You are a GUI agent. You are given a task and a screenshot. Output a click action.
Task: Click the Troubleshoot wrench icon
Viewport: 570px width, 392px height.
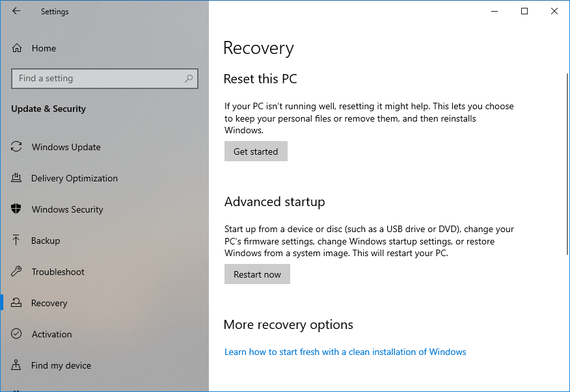(16, 271)
